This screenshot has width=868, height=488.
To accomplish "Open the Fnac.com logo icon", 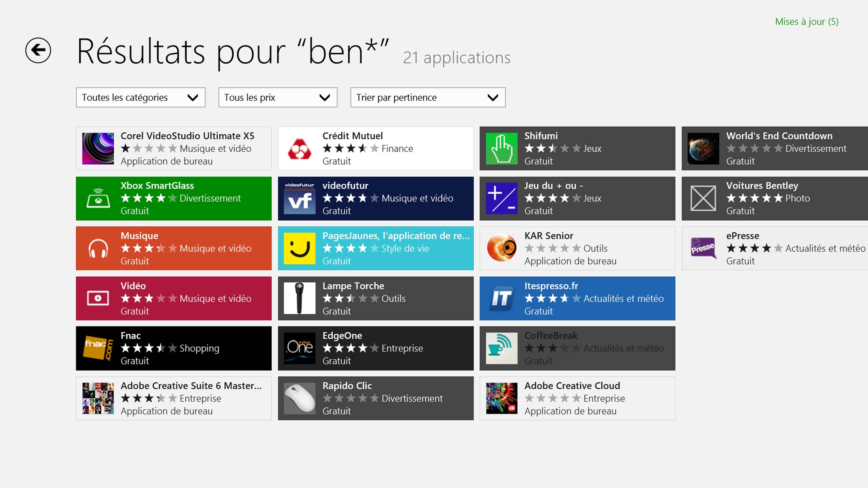I will pos(98,348).
